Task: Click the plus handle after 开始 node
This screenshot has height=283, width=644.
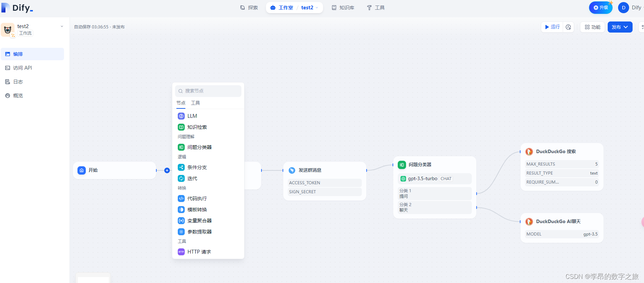Action: pos(167,170)
